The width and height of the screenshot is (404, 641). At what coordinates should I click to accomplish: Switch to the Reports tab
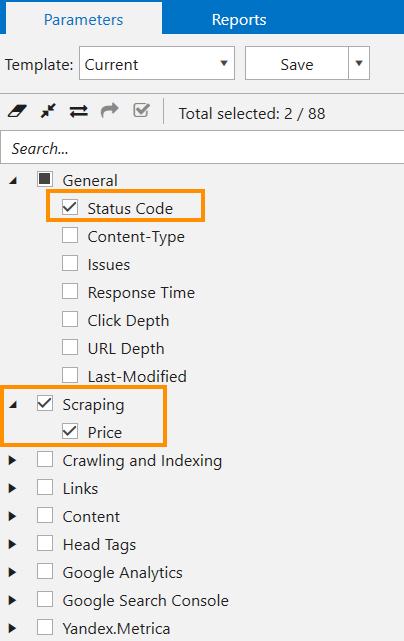239,20
